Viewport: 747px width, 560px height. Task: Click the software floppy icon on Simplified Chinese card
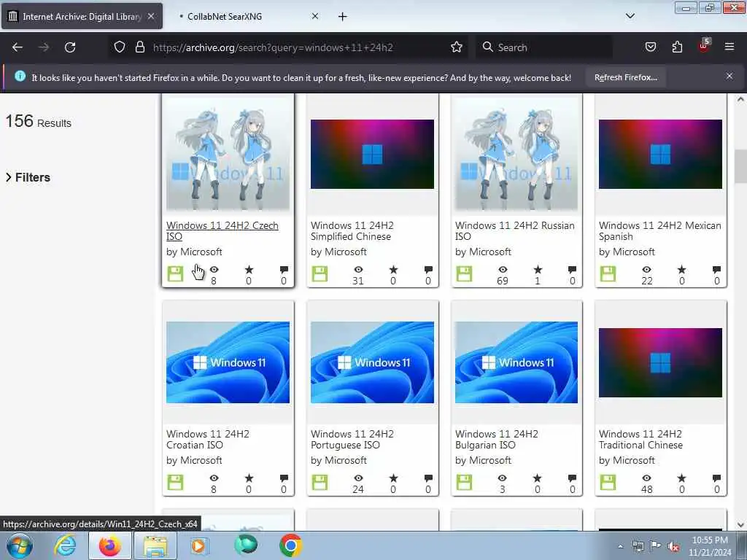(320, 274)
